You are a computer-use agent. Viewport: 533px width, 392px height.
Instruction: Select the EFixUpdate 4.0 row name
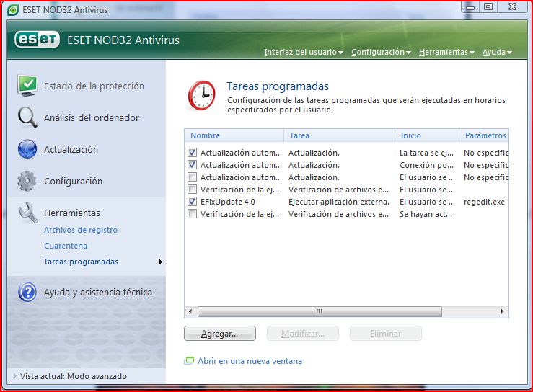click(228, 202)
